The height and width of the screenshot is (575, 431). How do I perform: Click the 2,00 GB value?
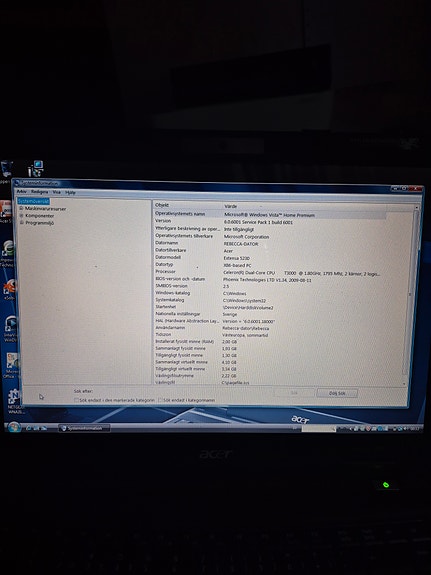(x=229, y=342)
